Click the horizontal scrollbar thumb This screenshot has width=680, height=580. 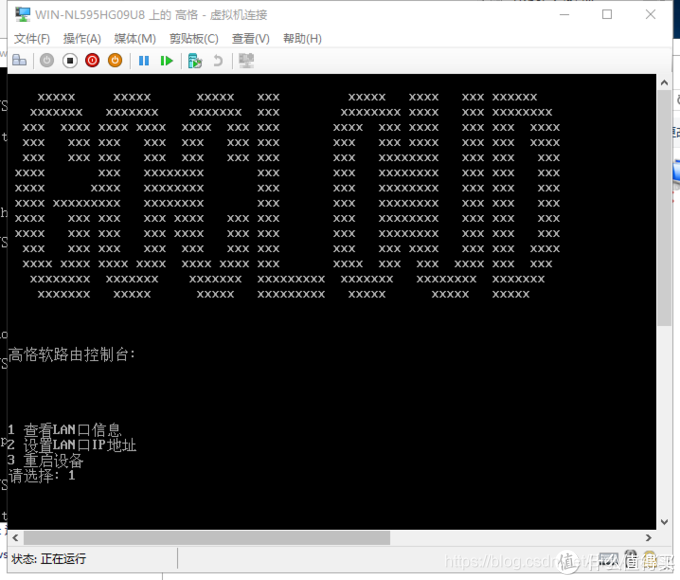click(x=207, y=538)
